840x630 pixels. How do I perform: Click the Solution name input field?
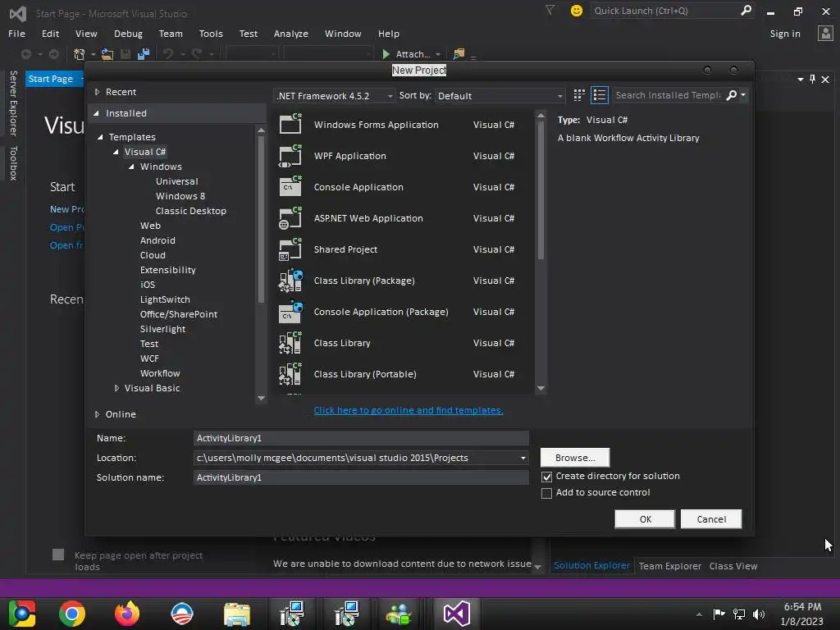(361, 477)
